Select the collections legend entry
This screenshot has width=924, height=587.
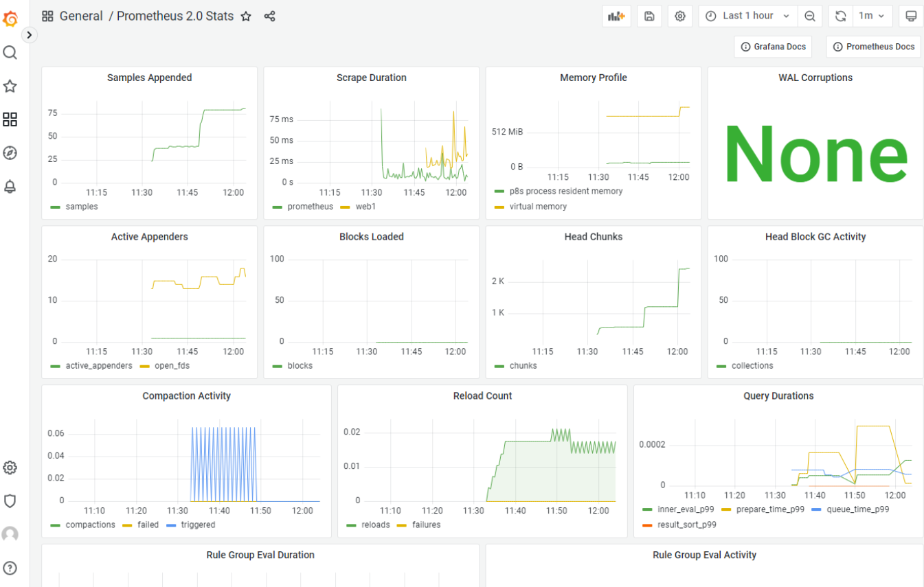point(752,366)
